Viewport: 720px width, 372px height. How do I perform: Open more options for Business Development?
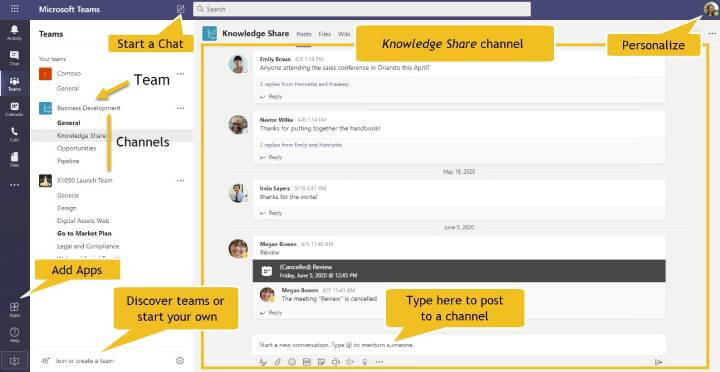[180, 108]
